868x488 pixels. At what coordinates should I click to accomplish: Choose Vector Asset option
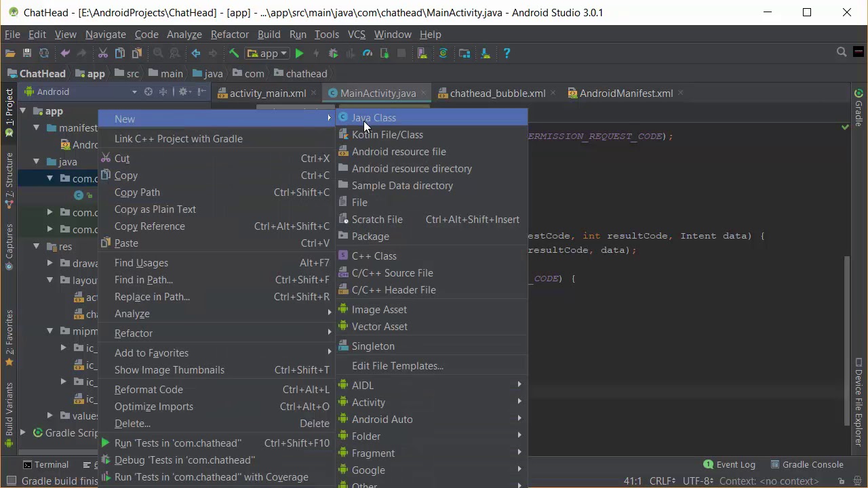click(x=431, y=327)
